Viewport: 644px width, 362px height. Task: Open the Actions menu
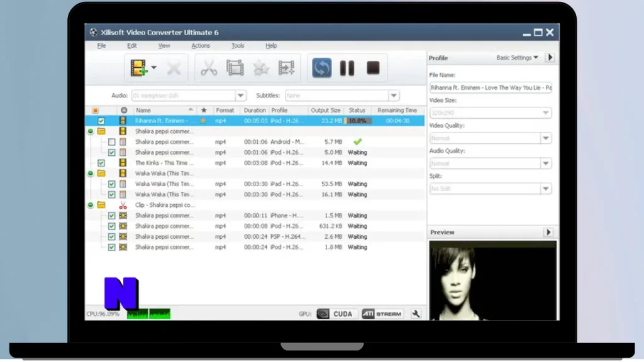click(201, 45)
